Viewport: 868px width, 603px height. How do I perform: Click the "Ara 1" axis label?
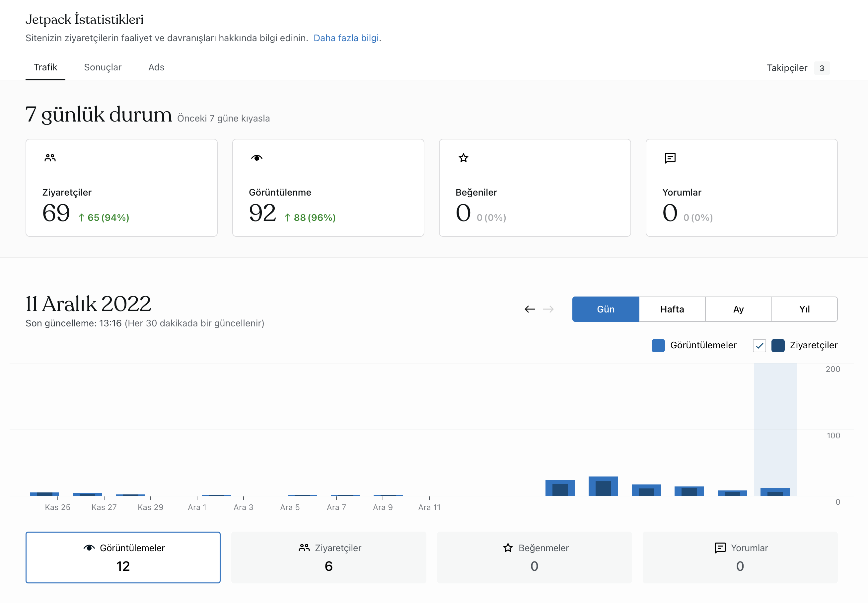click(197, 507)
